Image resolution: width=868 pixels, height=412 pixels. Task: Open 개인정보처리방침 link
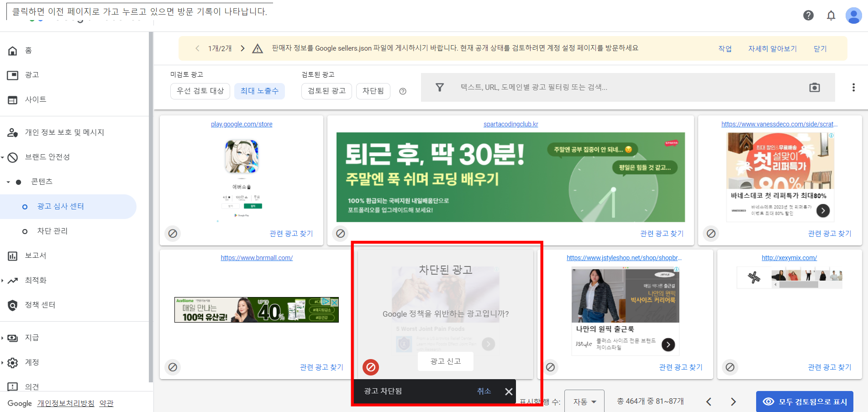(66, 403)
